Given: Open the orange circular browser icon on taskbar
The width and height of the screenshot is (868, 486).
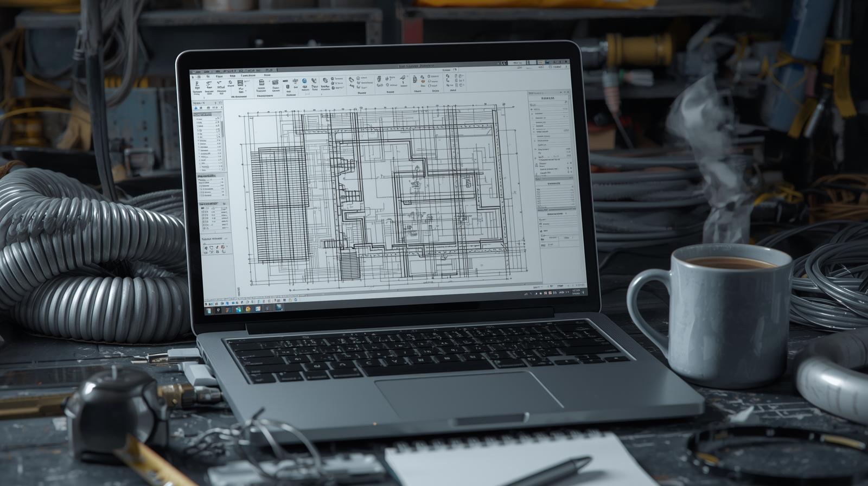Looking at the screenshot, I should tap(248, 309).
